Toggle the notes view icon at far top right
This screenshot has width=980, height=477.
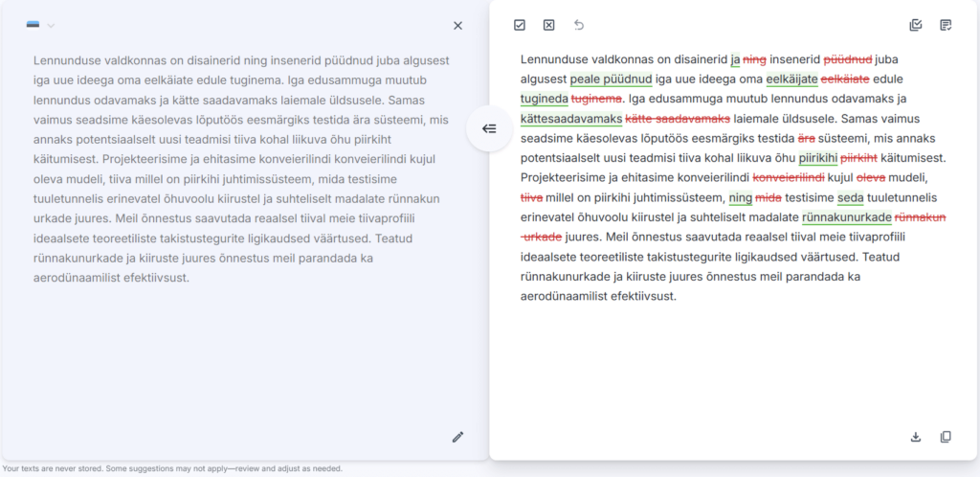tap(946, 25)
